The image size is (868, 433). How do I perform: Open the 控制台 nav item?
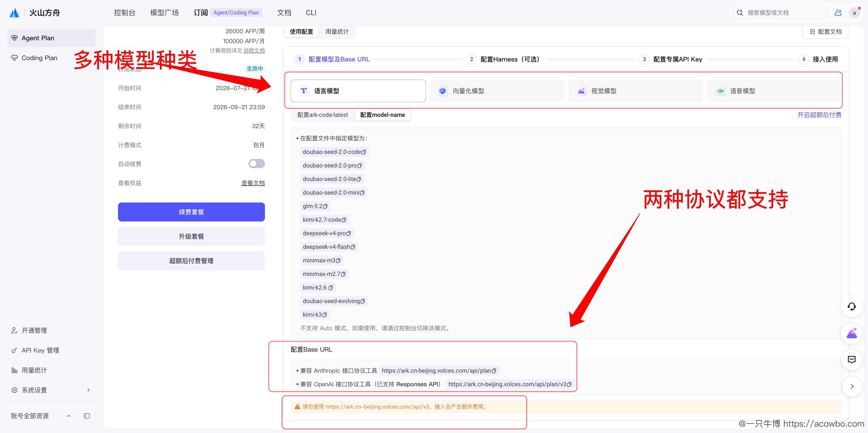[x=124, y=13]
